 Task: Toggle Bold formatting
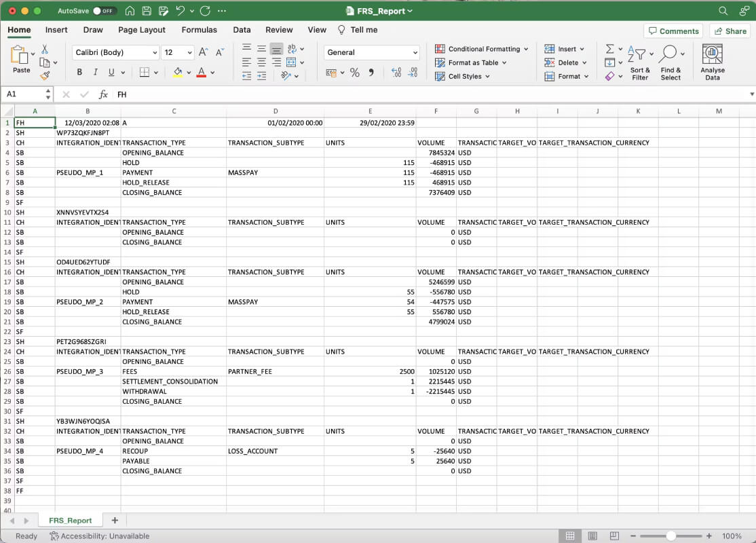(x=79, y=73)
